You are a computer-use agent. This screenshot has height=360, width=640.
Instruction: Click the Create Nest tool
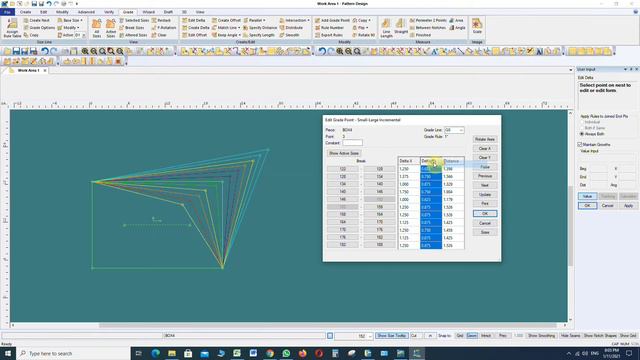[37, 20]
